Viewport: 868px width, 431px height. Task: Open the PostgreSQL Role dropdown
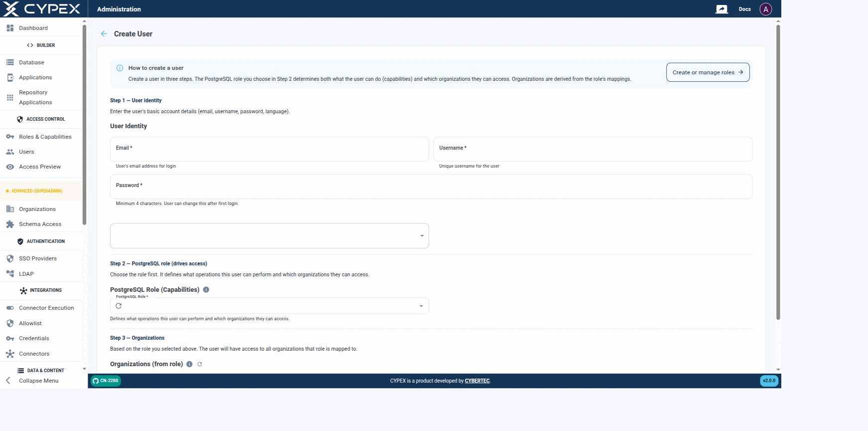coord(269,306)
